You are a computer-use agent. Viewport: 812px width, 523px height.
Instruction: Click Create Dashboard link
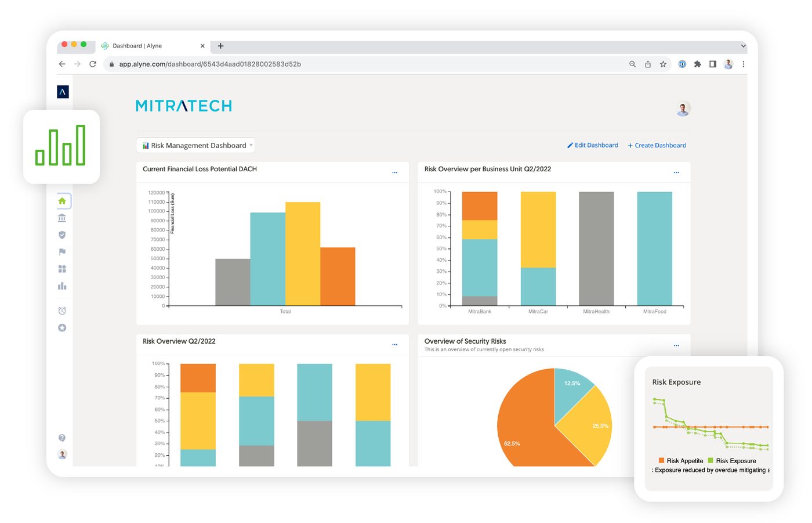pos(657,145)
